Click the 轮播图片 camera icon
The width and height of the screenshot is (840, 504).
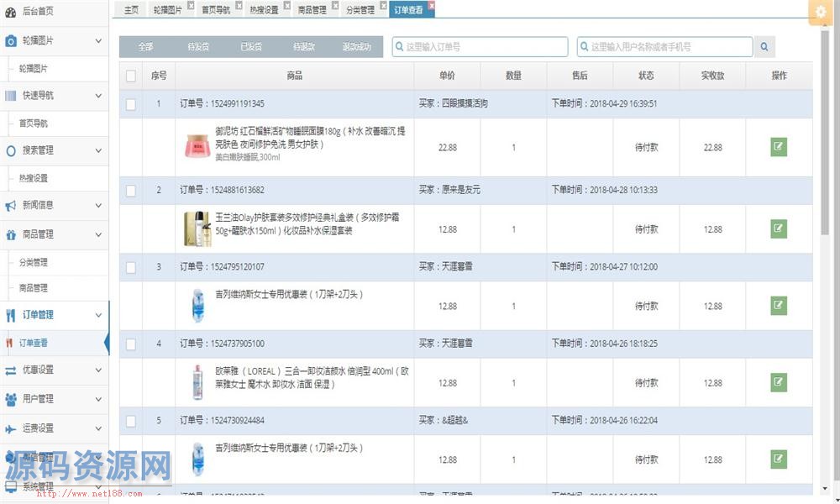click(11, 40)
